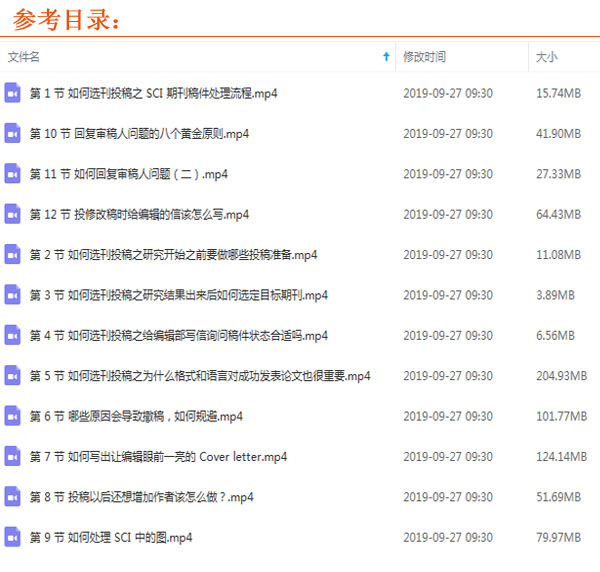Select the video icon for 第 11 节

click(13, 174)
